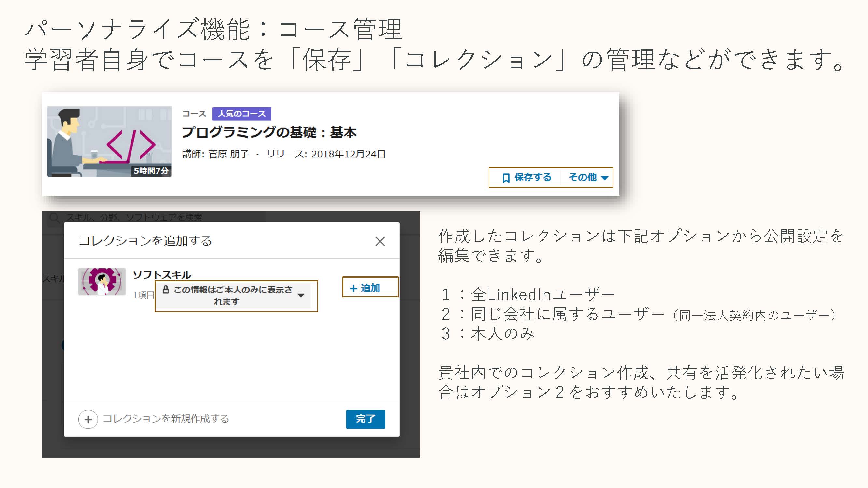Click the lock icon in privacy selector
This screenshot has width=868, height=488.
[x=165, y=290]
